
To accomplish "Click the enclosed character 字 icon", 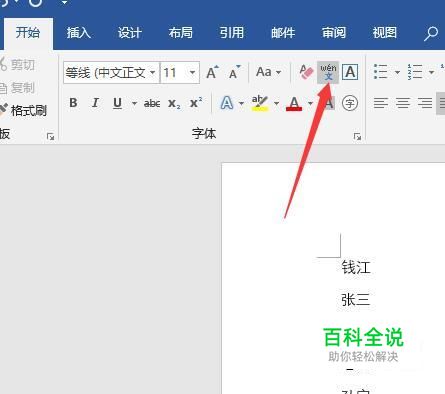I will tap(350, 103).
